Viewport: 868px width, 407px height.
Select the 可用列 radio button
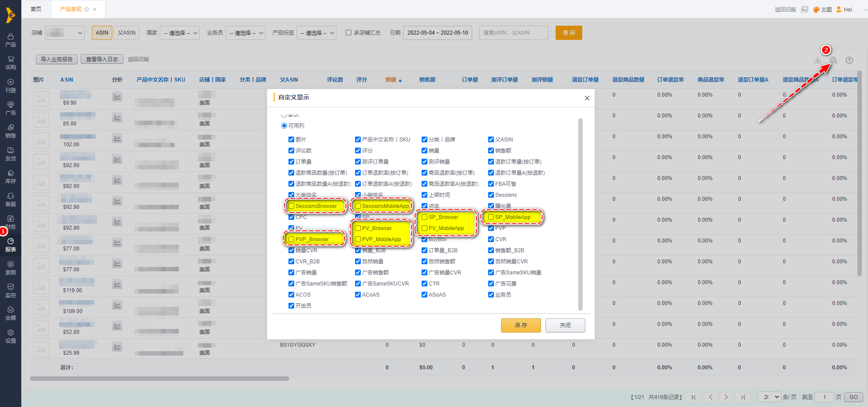coord(284,126)
